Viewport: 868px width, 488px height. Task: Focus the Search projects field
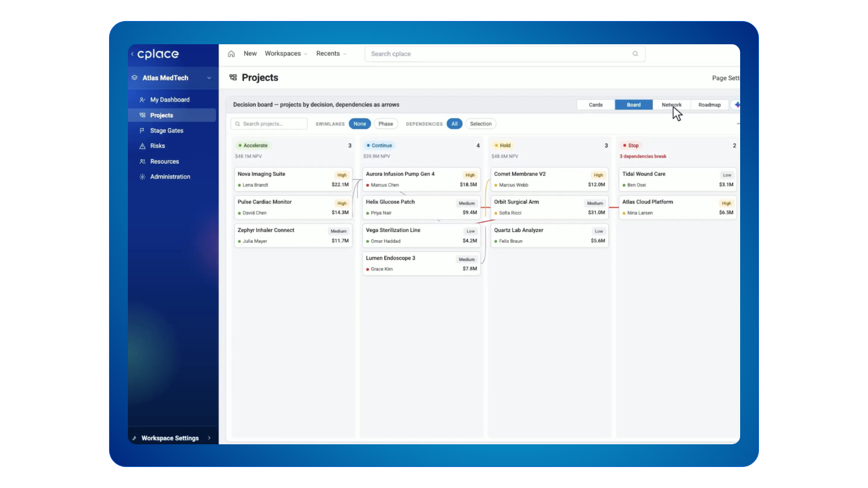269,124
